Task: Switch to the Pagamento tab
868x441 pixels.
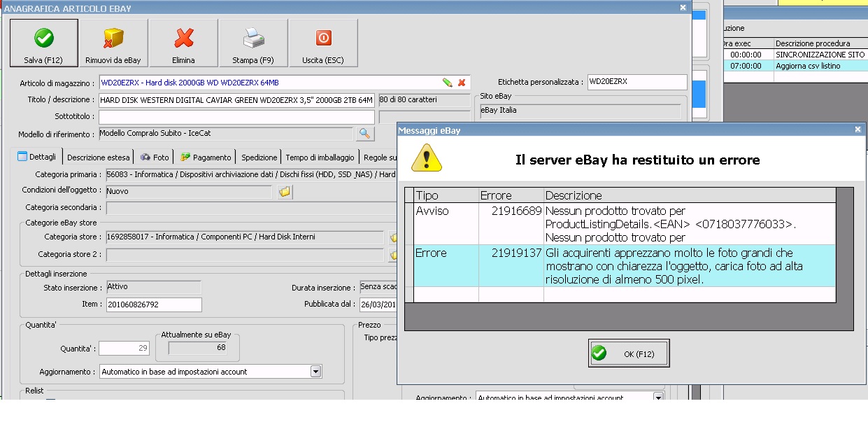Action: [206, 157]
